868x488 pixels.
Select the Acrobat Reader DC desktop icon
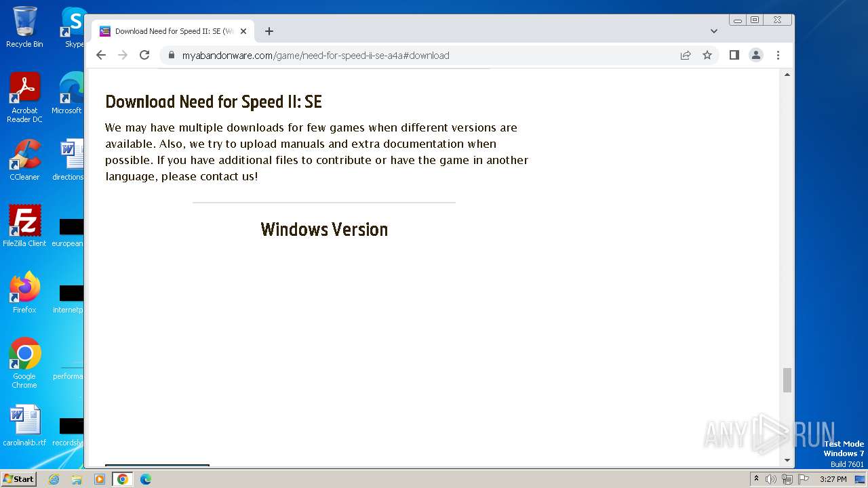24,98
